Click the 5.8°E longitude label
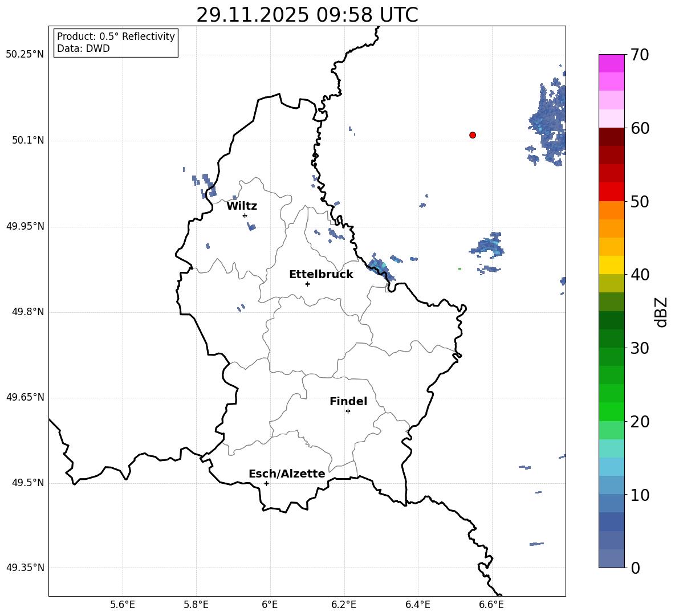This screenshot has width=675, height=616. click(196, 605)
